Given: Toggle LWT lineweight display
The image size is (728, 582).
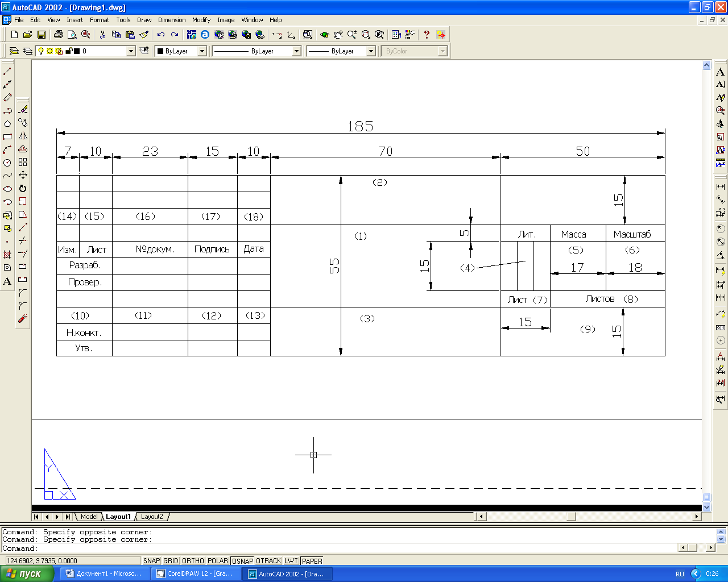Looking at the screenshot, I should click(291, 561).
